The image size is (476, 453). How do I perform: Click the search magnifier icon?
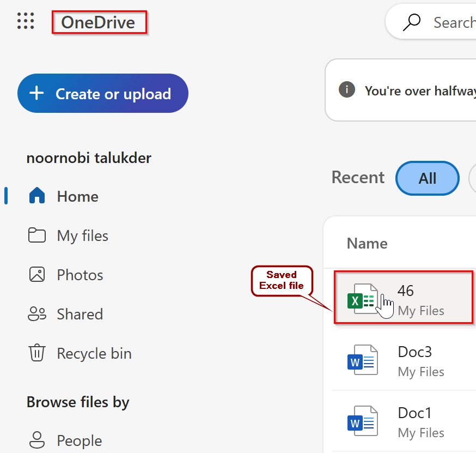(x=411, y=22)
